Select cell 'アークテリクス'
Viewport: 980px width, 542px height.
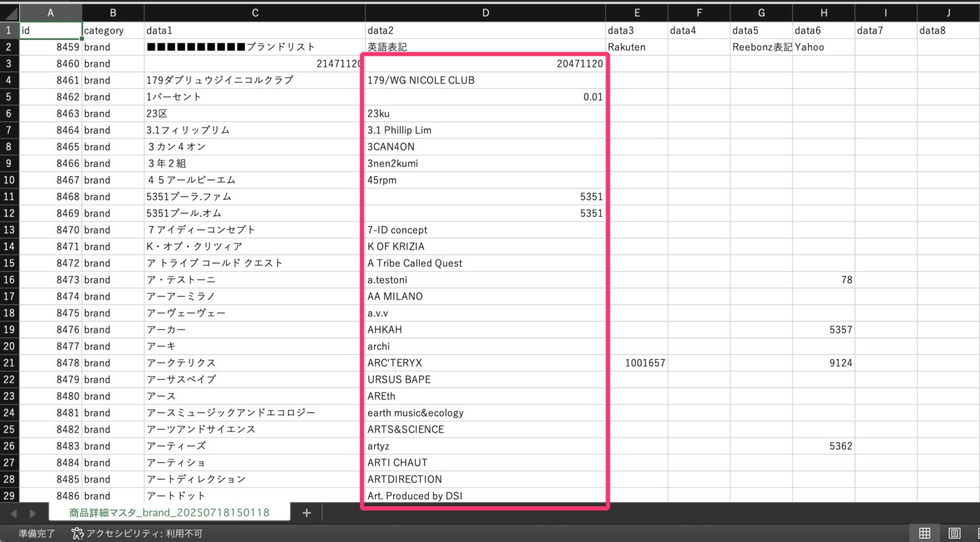click(x=255, y=362)
